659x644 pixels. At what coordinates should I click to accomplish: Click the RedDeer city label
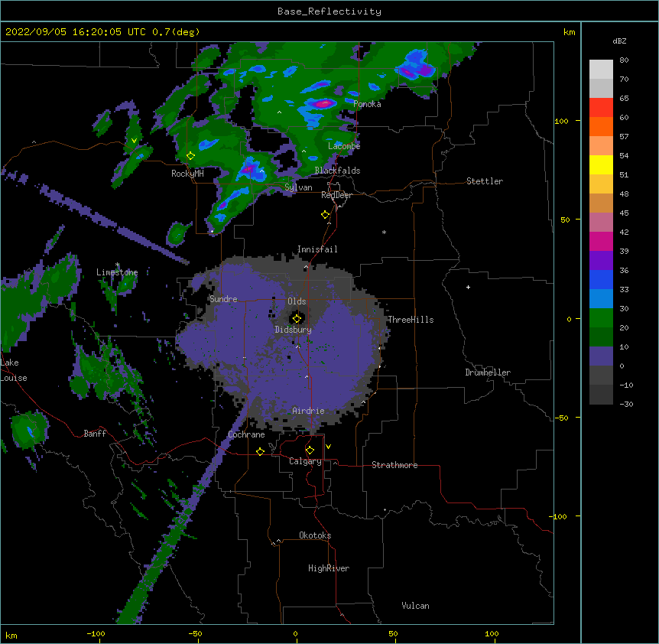point(336,195)
